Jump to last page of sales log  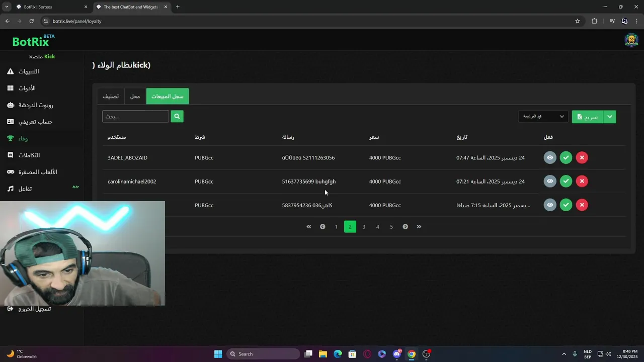[x=419, y=227]
